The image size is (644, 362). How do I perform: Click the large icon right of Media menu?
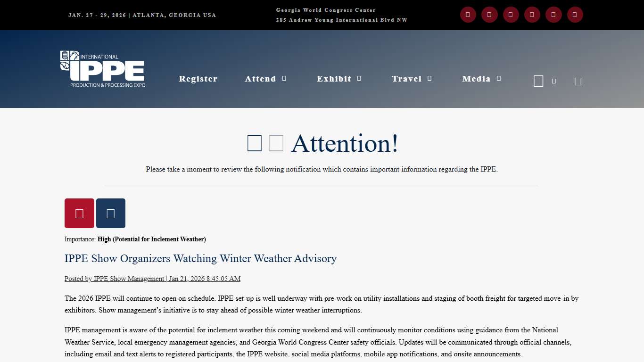coord(538,81)
